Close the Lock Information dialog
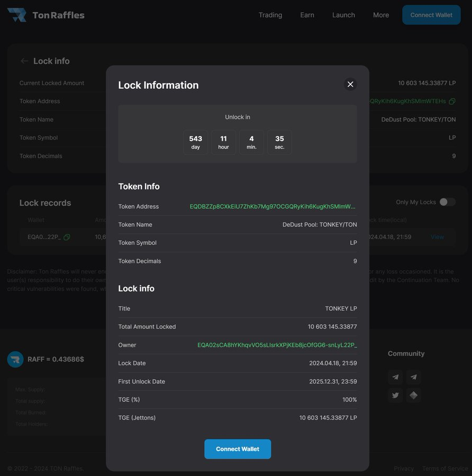472x476 pixels. click(350, 84)
